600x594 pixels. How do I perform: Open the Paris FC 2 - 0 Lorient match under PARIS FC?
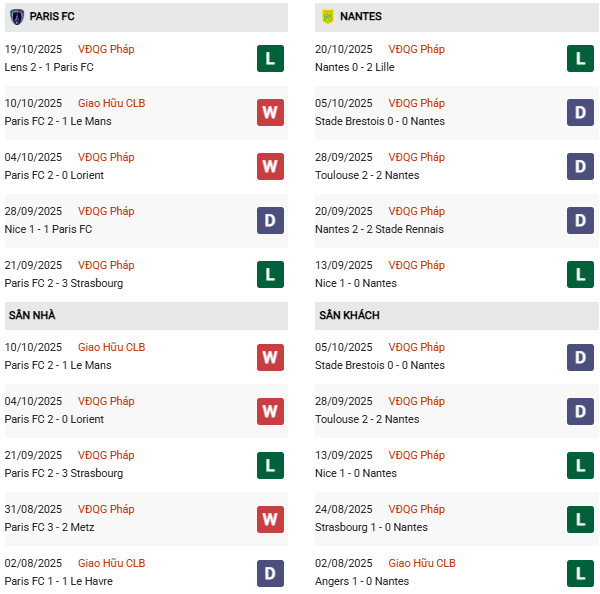tap(54, 175)
